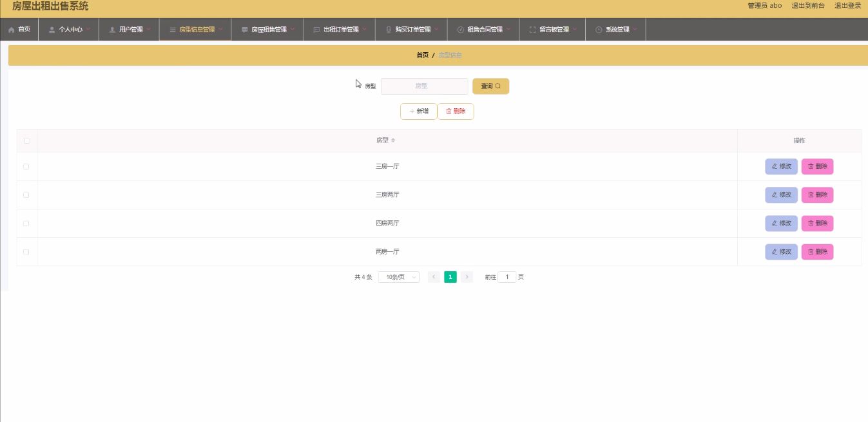Click the frame icon of the 留言板管理 menu

(x=532, y=30)
